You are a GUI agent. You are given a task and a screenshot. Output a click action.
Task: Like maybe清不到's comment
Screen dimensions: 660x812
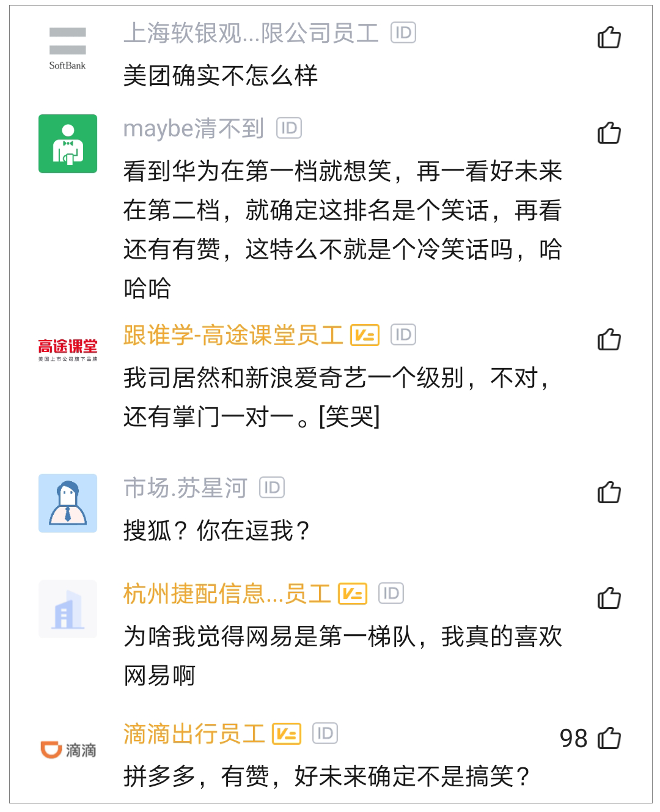609,133
